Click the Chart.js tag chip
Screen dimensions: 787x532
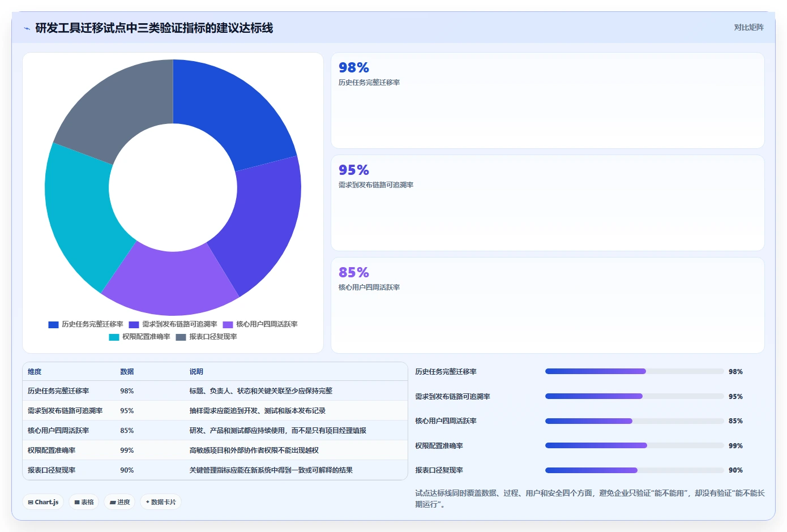(43, 502)
